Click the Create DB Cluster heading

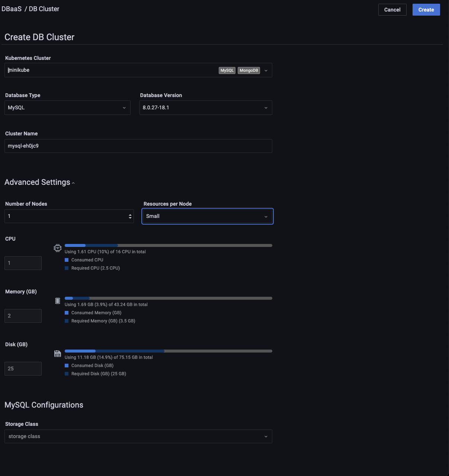pyautogui.click(x=39, y=37)
